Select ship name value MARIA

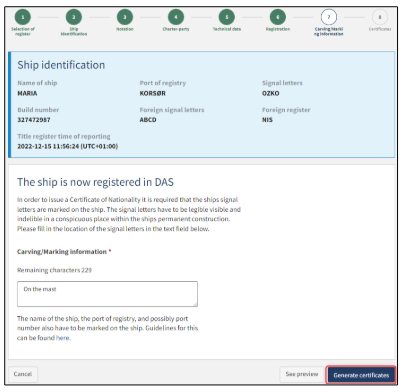tap(27, 93)
